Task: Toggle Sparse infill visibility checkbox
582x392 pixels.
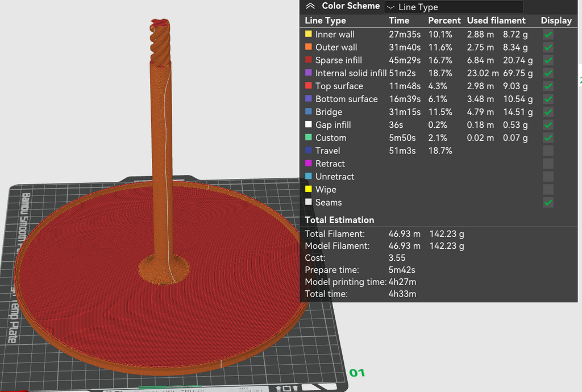Action: coord(548,60)
